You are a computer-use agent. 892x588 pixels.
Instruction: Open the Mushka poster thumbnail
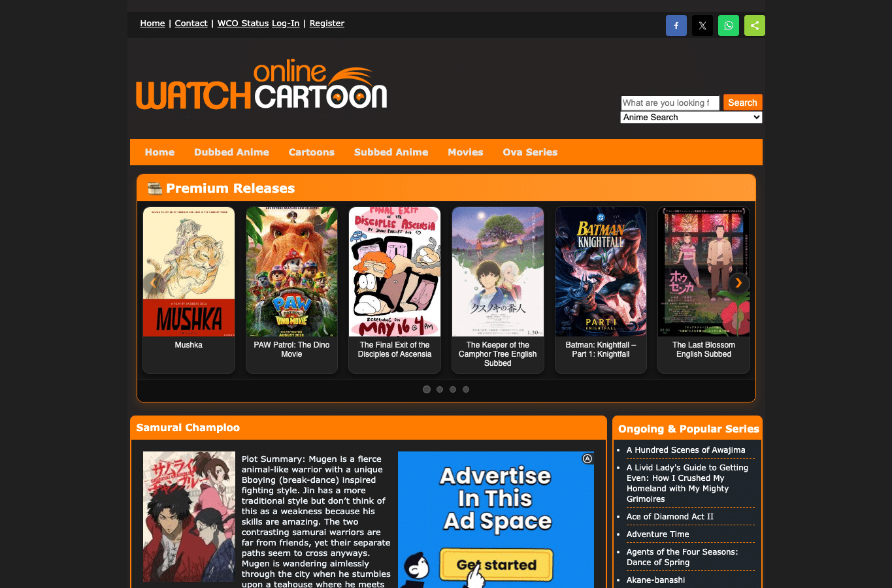[x=189, y=272]
